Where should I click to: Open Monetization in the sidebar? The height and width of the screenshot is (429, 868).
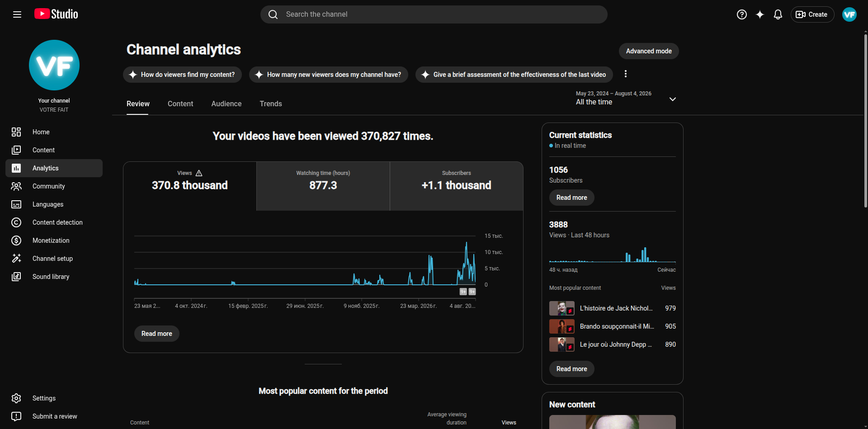[x=54, y=240]
